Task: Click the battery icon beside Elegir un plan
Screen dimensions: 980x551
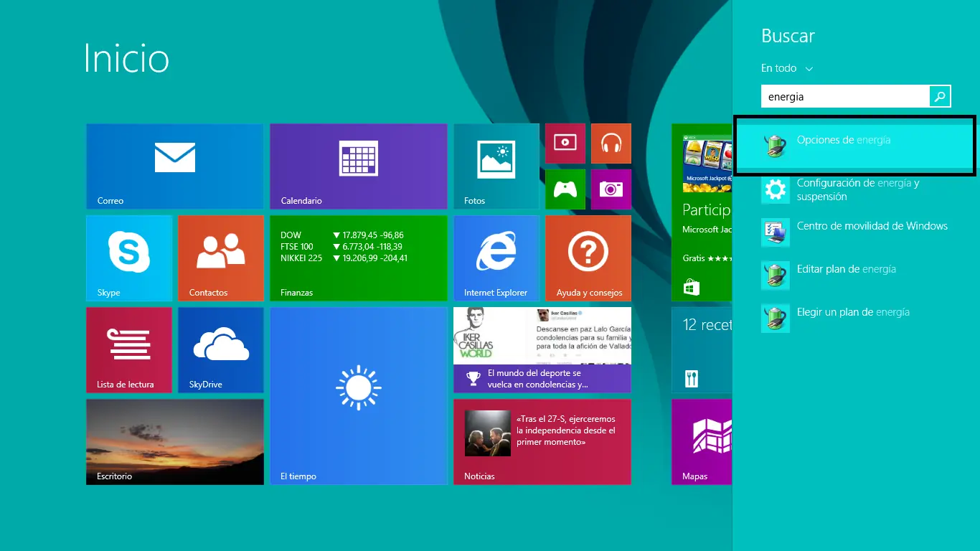Action: [x=776, y=319]
